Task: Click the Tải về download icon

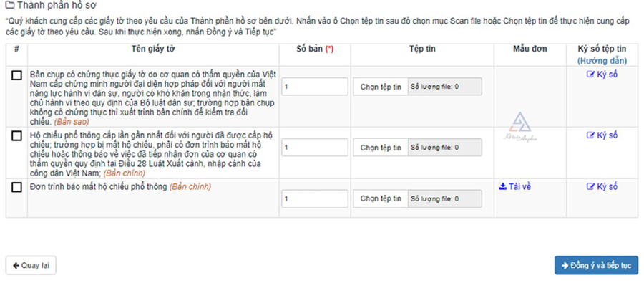Action: coord(502,186)
